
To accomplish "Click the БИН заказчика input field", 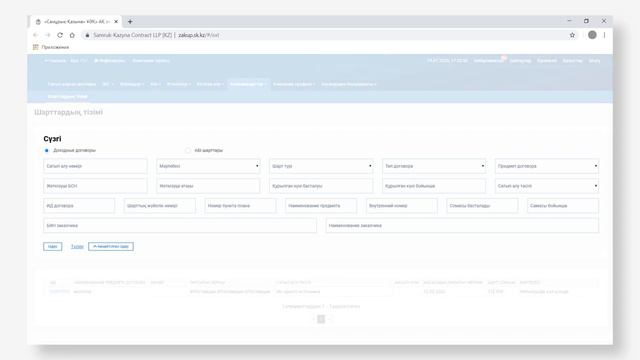I will [x=180, y=226].
